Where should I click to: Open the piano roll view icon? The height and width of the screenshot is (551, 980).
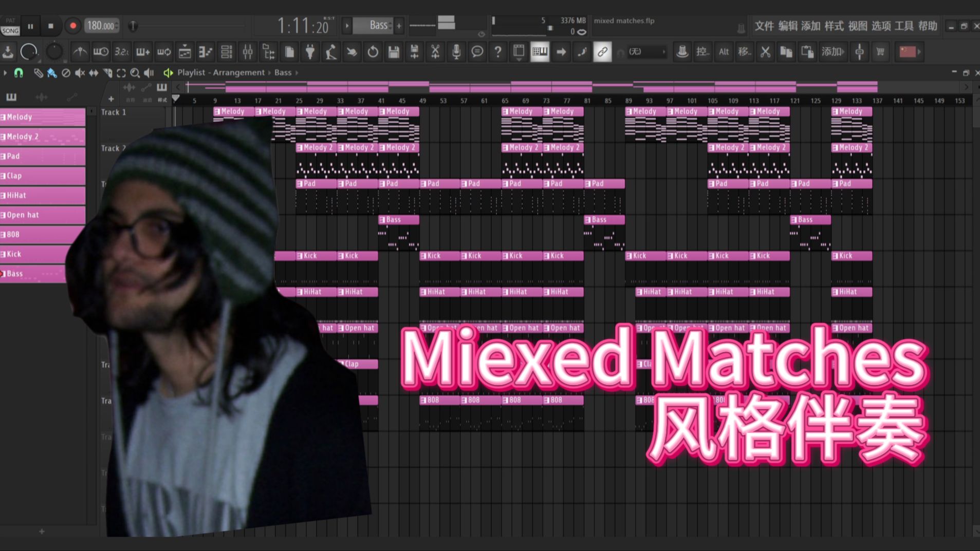point(206,51)
